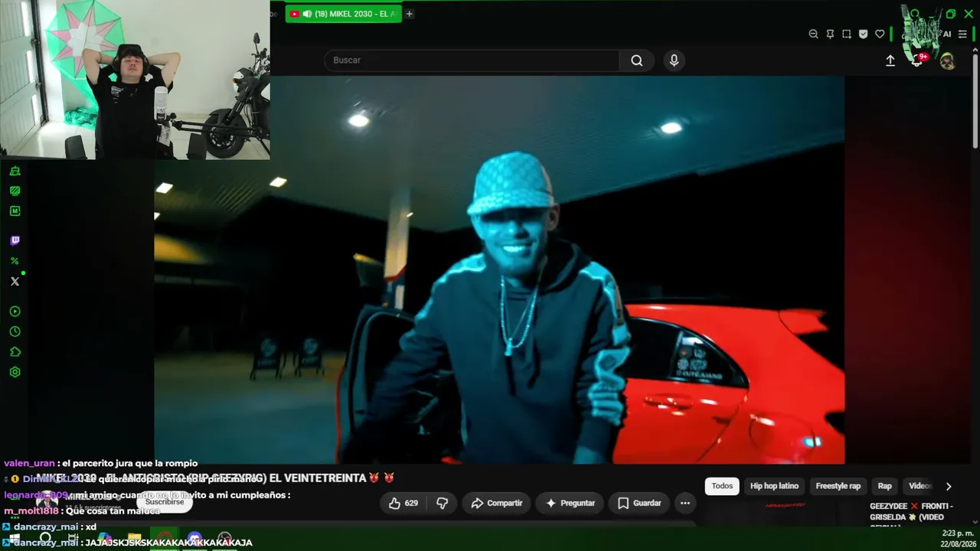The width and height of the screenshot is (980, 551).
Task: Click the Guardar save button
Action: (639, 503)
